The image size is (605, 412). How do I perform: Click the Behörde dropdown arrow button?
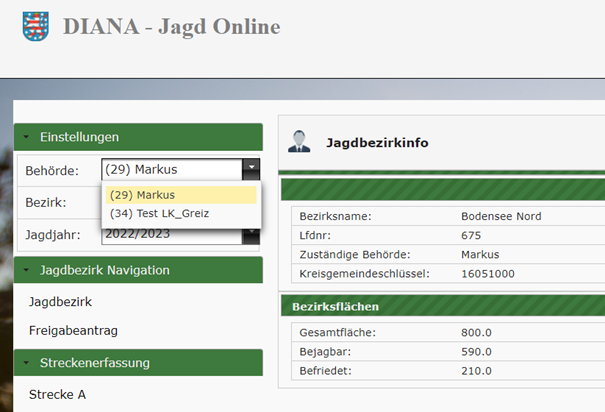[252, 169]
